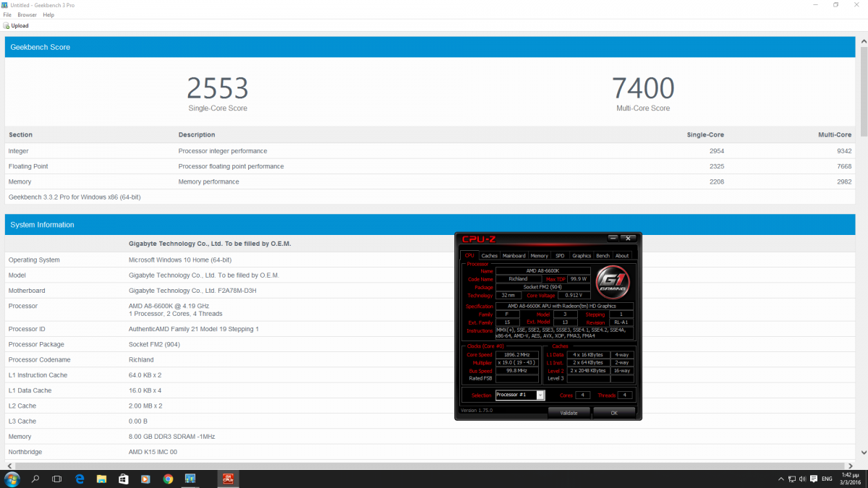Switch to Geekbench via its taskbar icon
This screenshot has height=488, width=868.
pyautogui.click(x=190, y=479)
